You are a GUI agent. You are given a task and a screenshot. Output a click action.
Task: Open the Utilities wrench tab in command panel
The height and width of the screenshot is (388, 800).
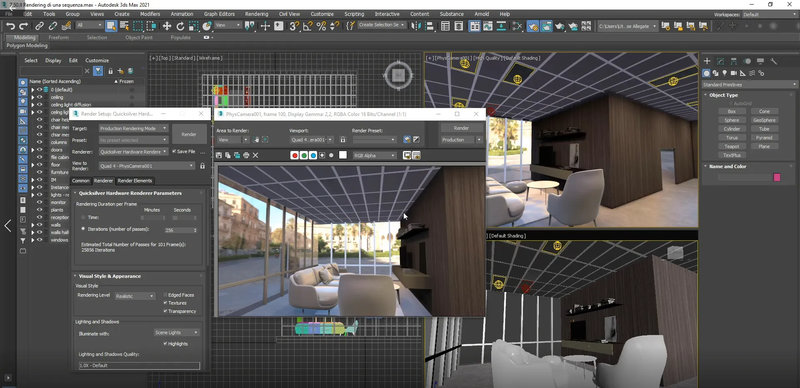click(x=774, y=61)
